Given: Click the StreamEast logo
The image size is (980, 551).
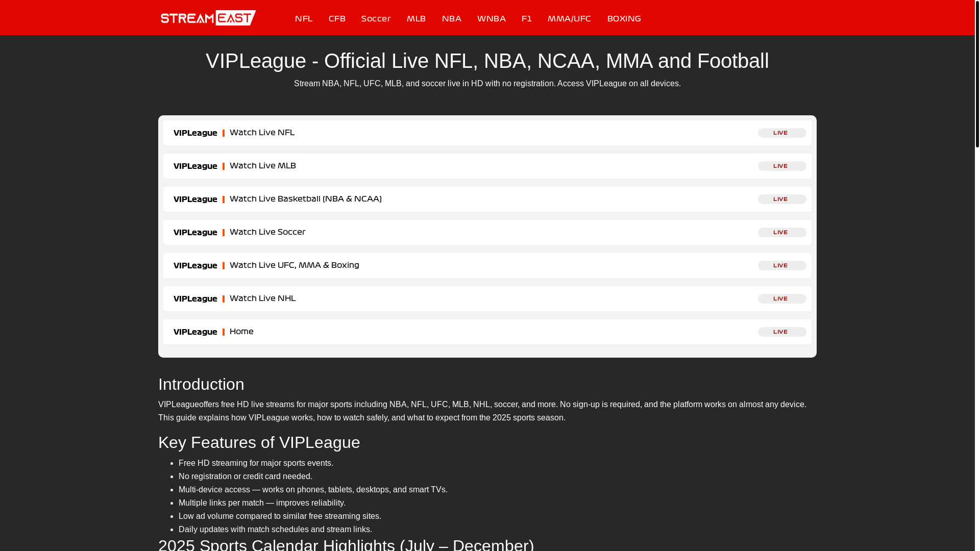Looking at the screenshot, I should (208, 18).
